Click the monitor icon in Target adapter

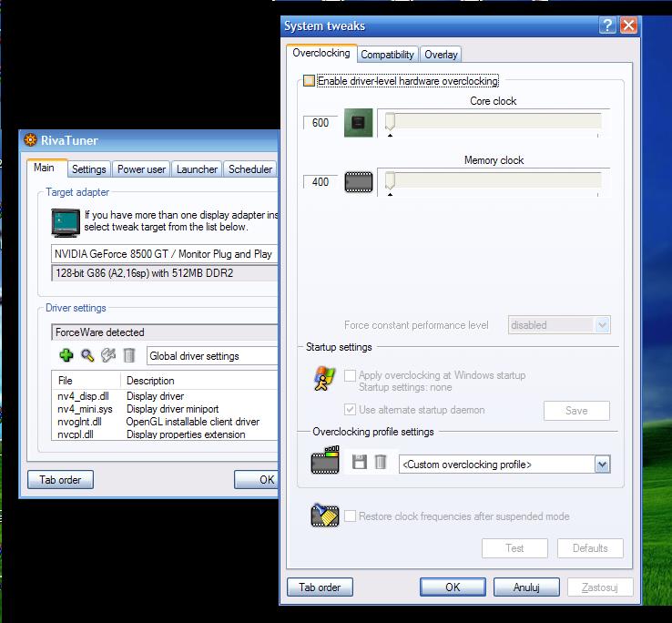pos(66,222)
